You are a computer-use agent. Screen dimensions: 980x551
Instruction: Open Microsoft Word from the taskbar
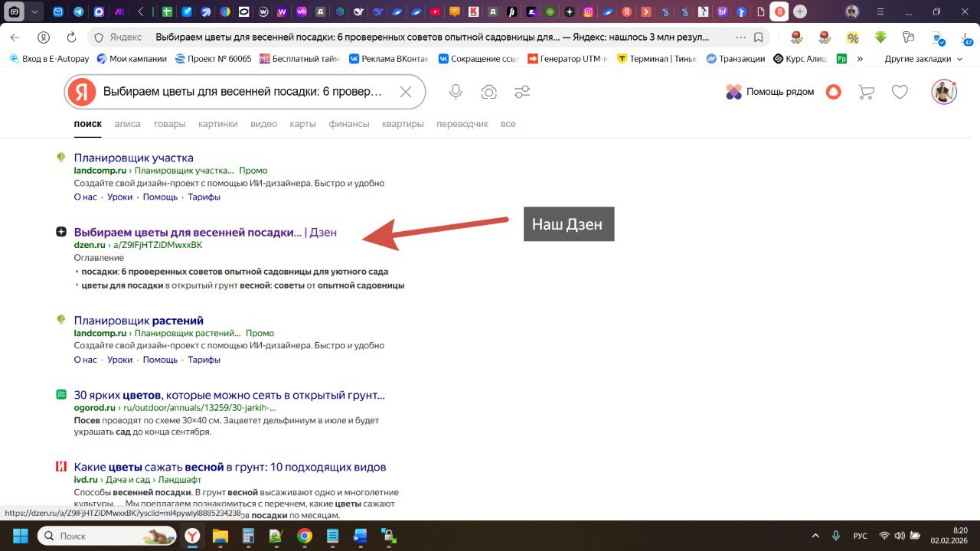point(361,536)
